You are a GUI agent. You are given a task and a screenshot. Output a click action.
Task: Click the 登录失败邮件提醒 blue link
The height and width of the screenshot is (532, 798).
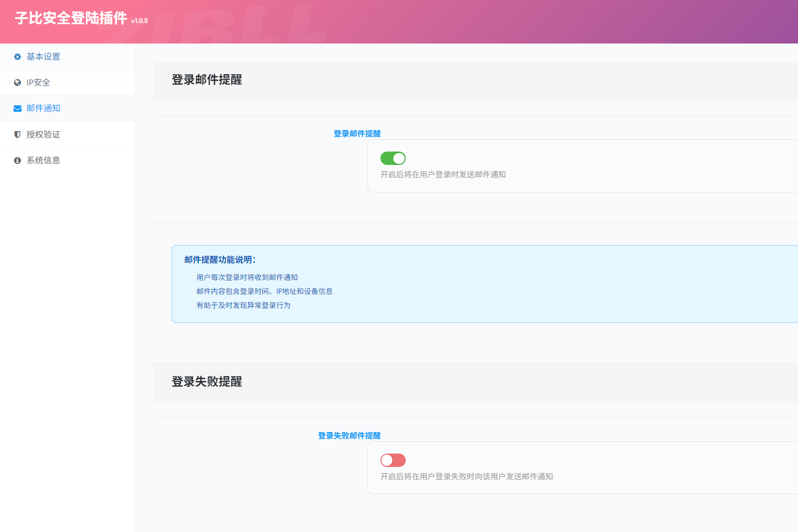pos(348,435)
